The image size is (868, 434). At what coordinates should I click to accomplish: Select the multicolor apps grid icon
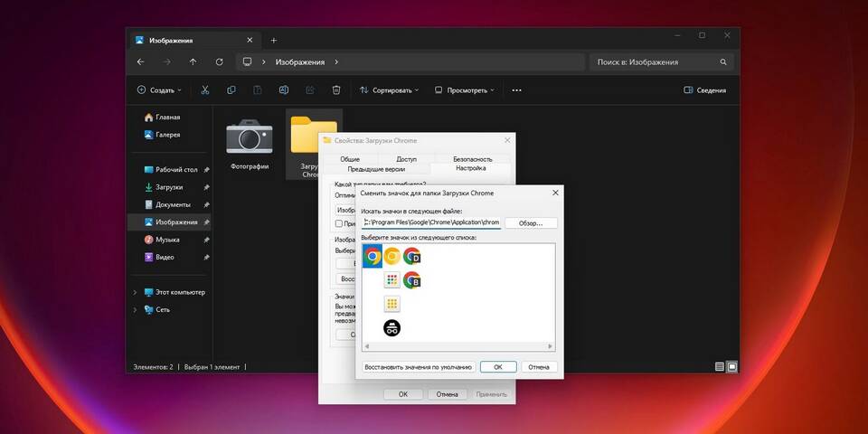pos(392,280)
